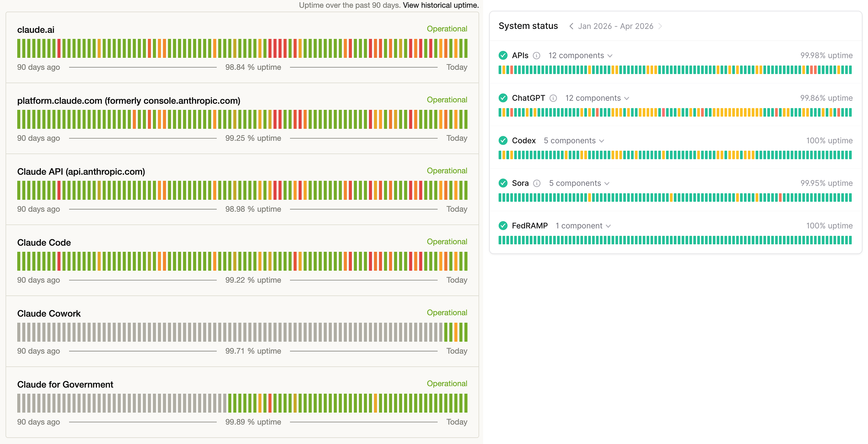Click the Jan 2026 - Apr 2026 range label
Image resolution: width=868 pixels, height=444 pixels.
pyautogui.click(x=616, y=26)
